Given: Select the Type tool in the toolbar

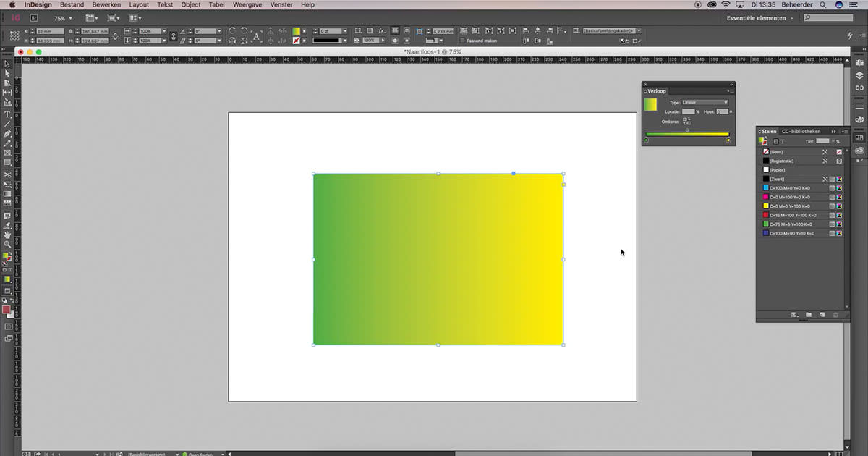Looking at the screenshot, I should [x=8, y=113].
